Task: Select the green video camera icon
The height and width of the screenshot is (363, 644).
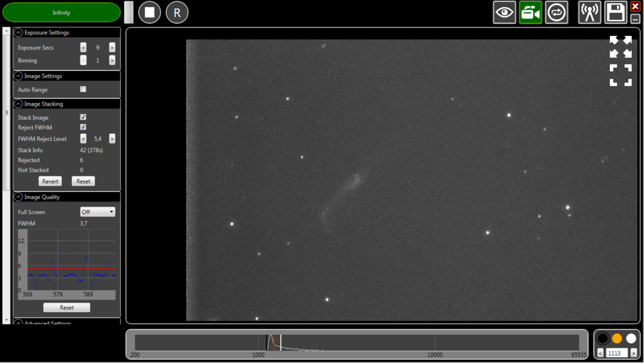Action: (530, 12)
